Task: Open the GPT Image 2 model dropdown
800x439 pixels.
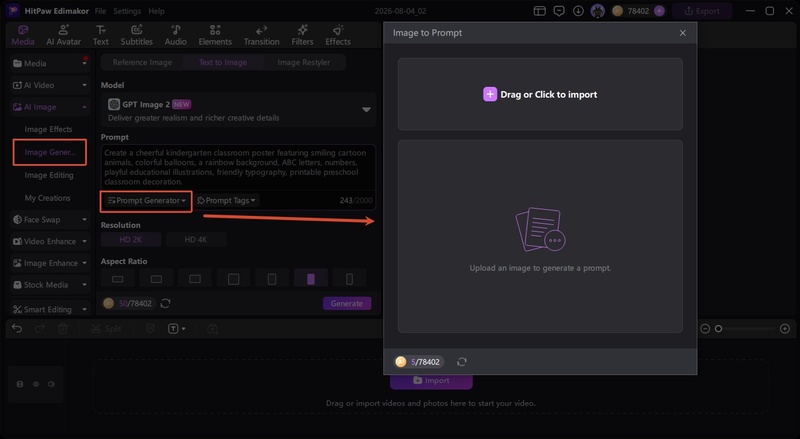Action: pos(238,110)
